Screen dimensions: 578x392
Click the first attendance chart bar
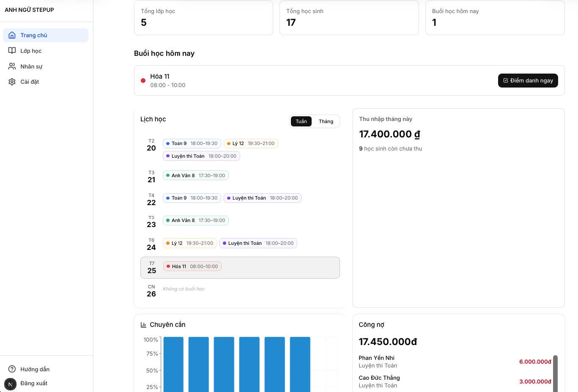pyautogui.click(x=173, y=365)
